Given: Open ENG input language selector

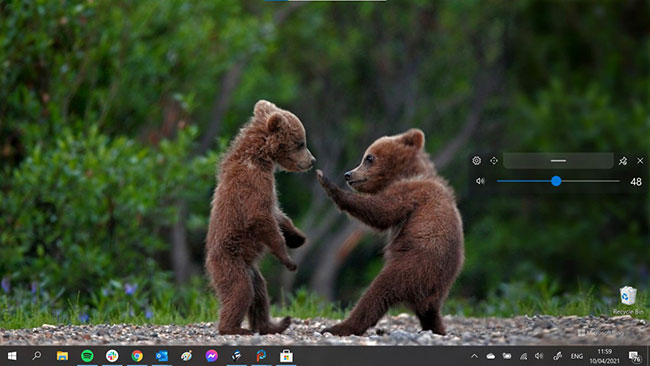Looking at the screenshot, I should point(577,356).
